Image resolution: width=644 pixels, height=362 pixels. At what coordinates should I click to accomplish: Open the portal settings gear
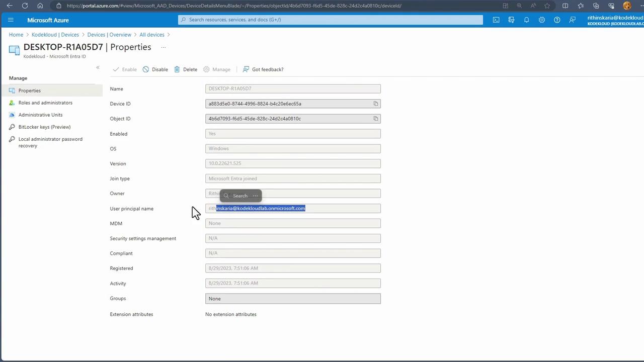(x=542, y=20)
